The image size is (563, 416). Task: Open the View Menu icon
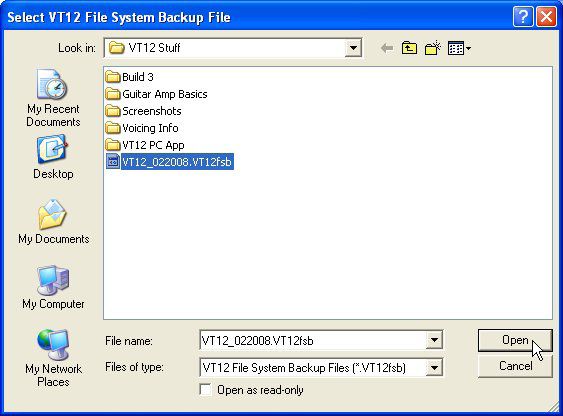[459, 48]
